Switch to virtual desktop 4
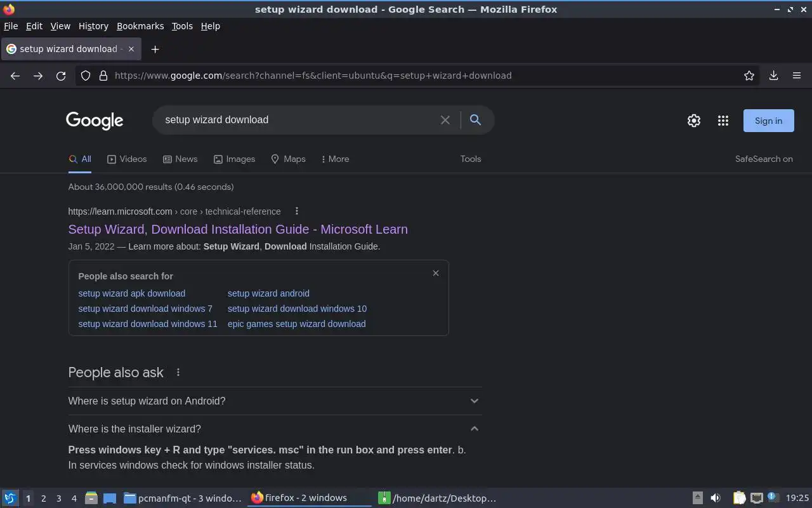This screenshot has width=812, height=508. click(x=74, y=498)
